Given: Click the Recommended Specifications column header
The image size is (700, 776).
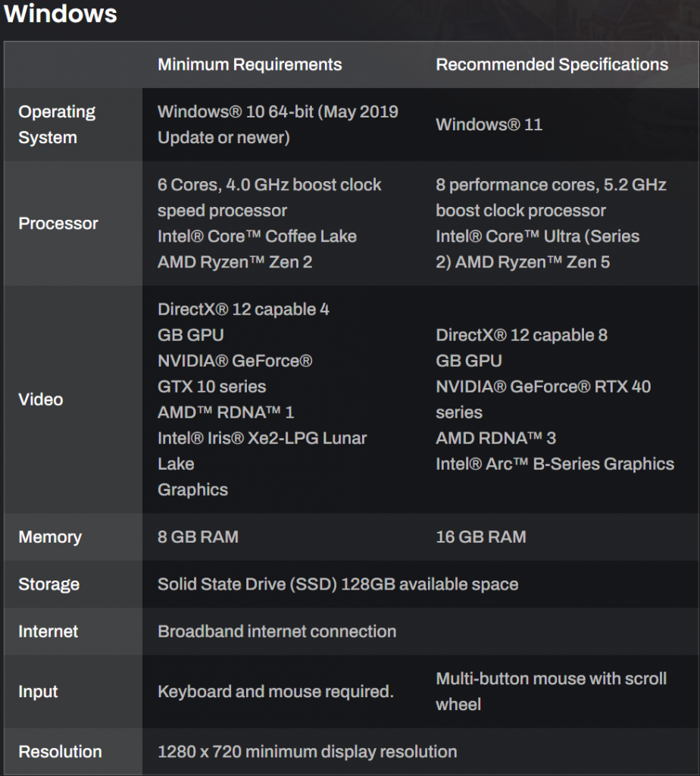Looking at the screenshot, I should pos(552,64).
